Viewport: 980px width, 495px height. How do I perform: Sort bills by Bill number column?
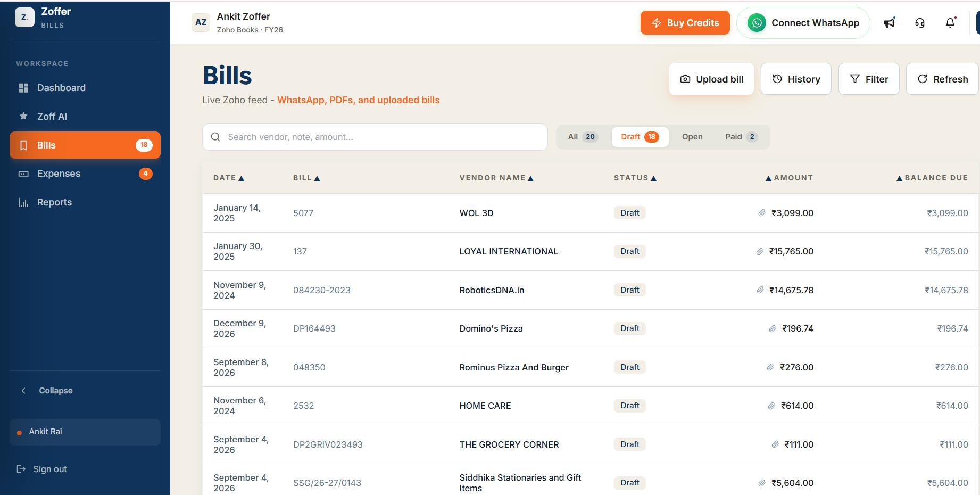pos(306,178)
